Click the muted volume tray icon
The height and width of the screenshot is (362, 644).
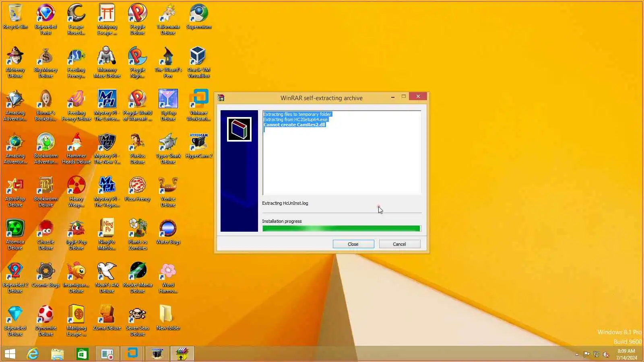point(606,354)
